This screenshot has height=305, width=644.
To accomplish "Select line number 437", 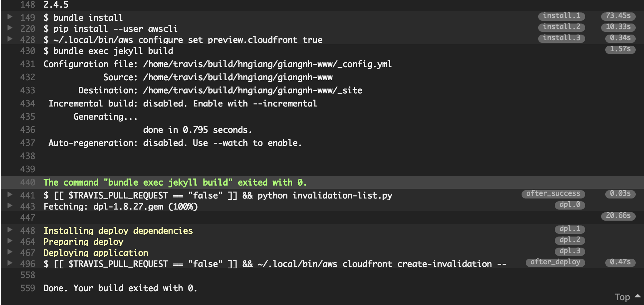I will [x=28, y=143].
